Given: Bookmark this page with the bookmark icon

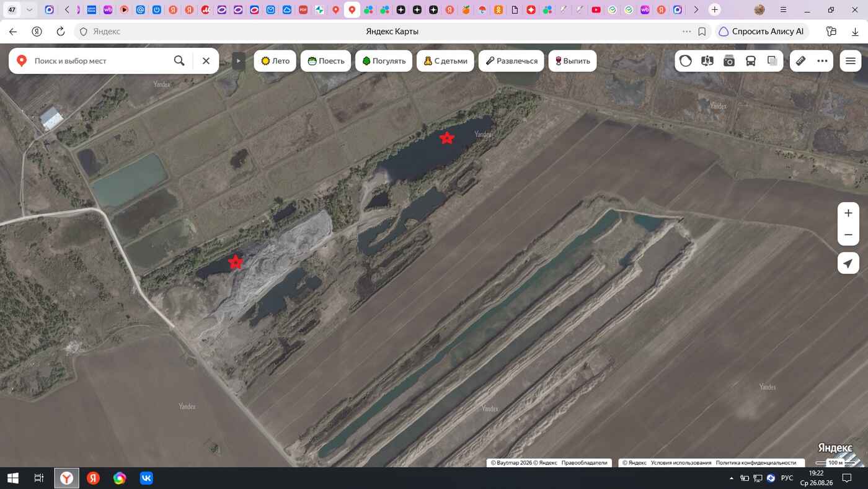Looking at the screenshot, I should pos(702,32).
